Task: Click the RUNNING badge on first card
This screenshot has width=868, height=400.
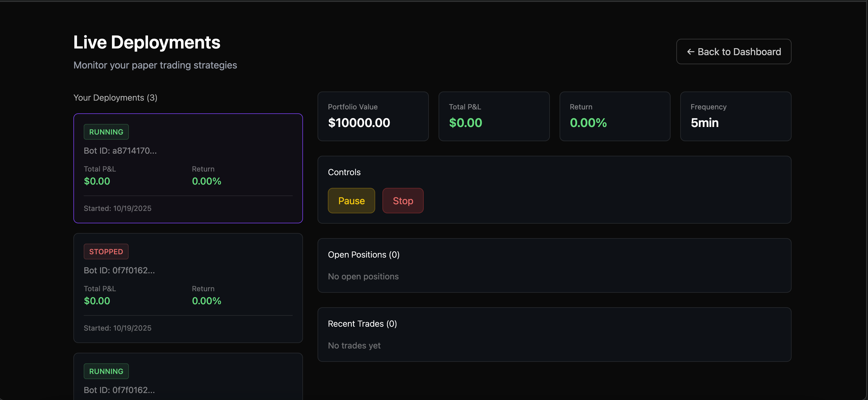Action: point(106,132)
